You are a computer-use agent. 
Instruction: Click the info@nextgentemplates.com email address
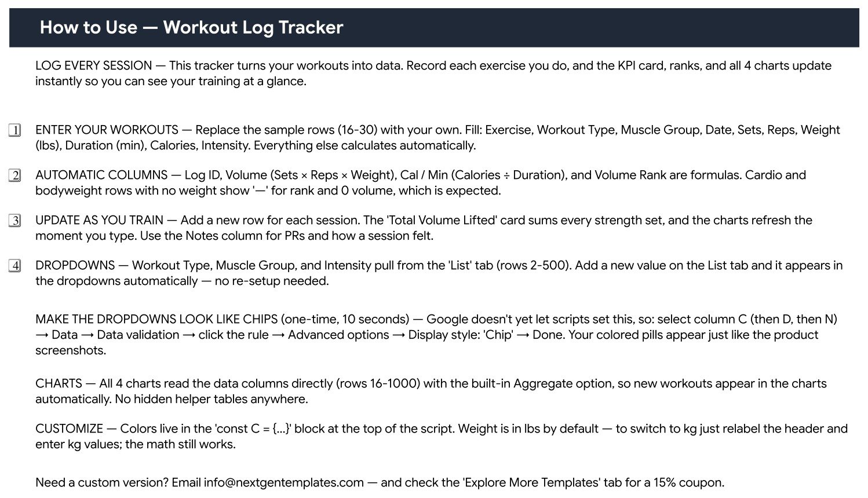tap(284, 483)
